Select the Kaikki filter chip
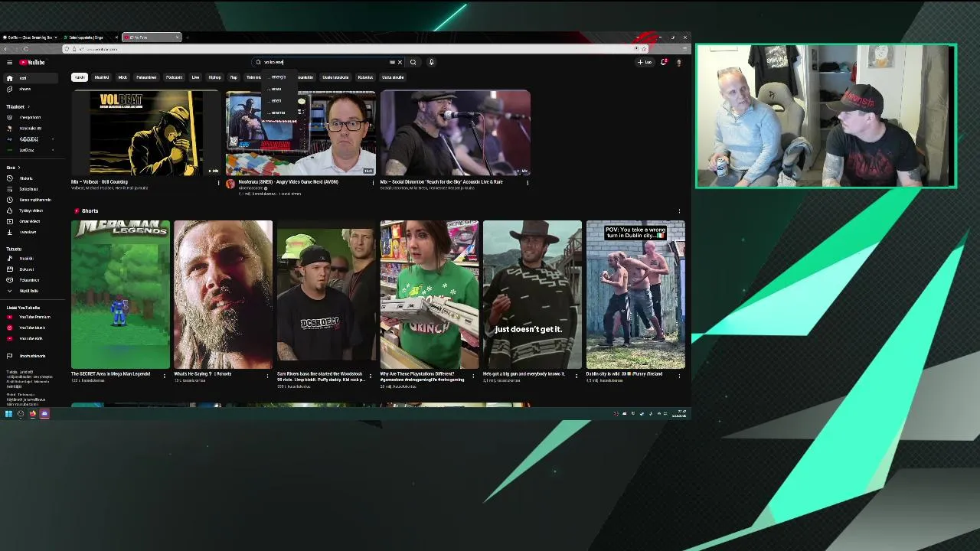The height and width of the screenshot is (551, 980). (x=79, y=77)
